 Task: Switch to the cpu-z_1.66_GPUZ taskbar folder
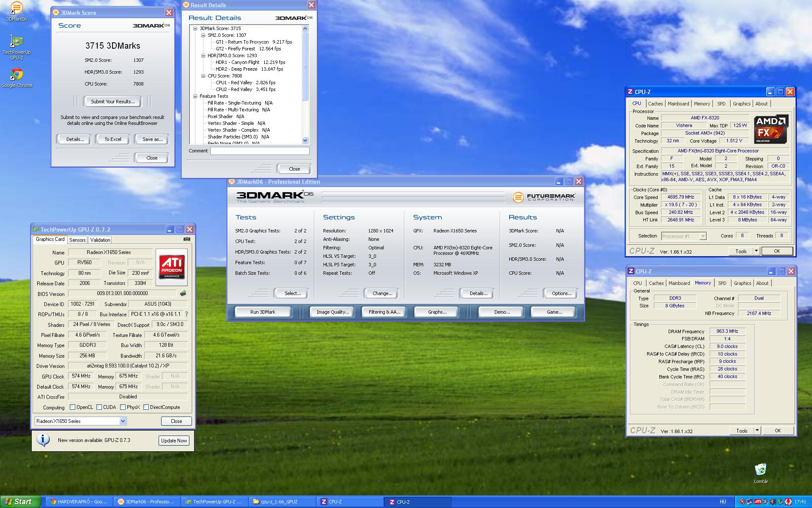(x=282, y=502)
